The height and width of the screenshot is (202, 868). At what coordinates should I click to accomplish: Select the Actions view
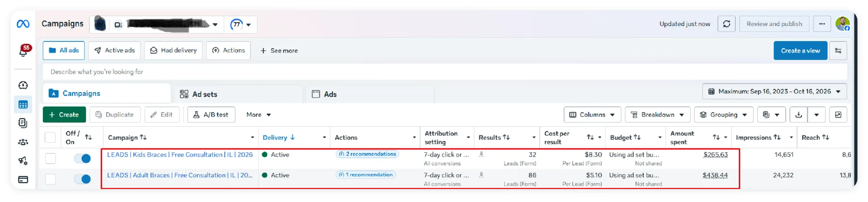229,51
